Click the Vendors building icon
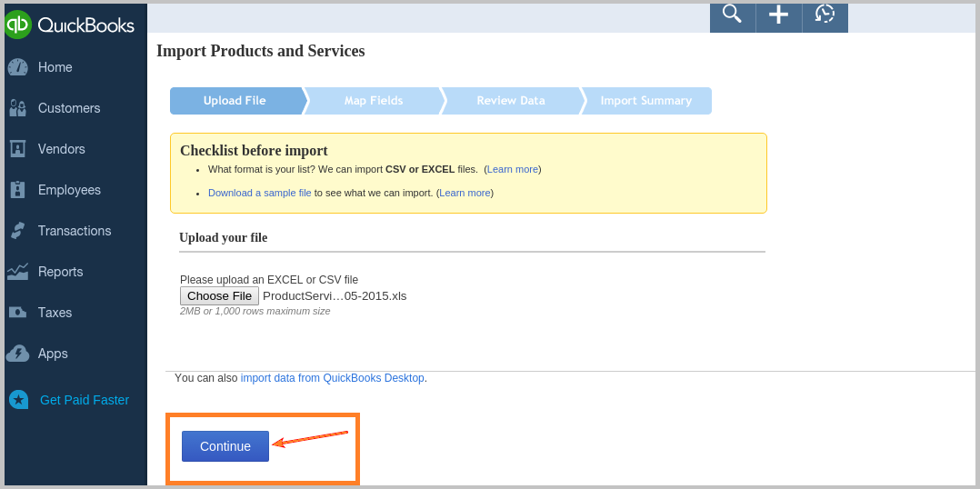This screenshot has height=489, width=980. point(17,149)
